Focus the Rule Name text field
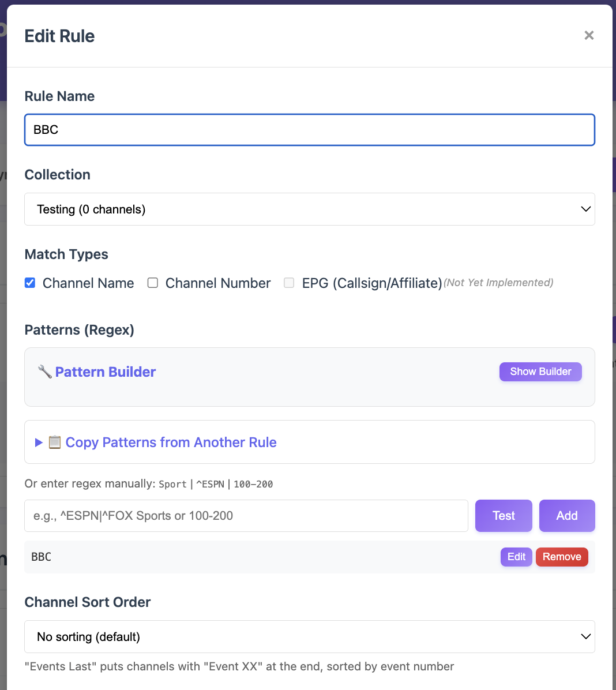This screenshot has width=616, height=690. 309,130
